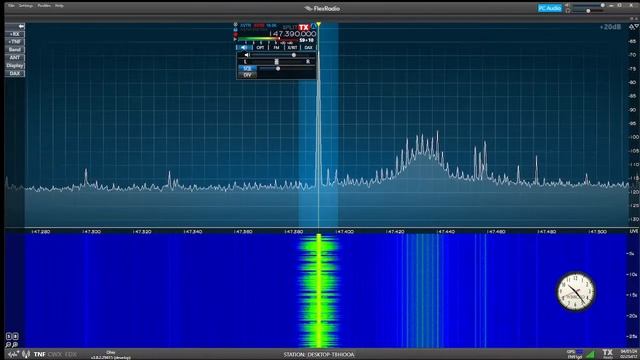
Task: Click the +20dB preamp indicator
Action: coord(610,27)
